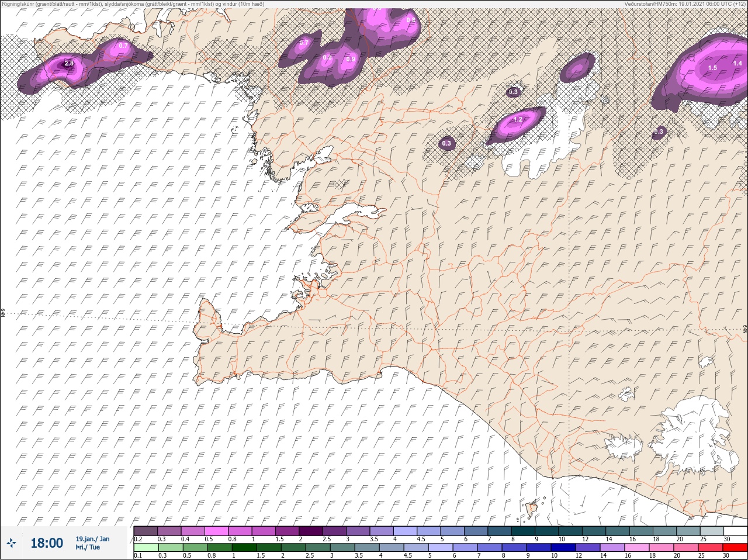This screenshot has height=560, width=748.
Task: Click the 1.5 precipitation value on map
Action: [x=712, y=68]
